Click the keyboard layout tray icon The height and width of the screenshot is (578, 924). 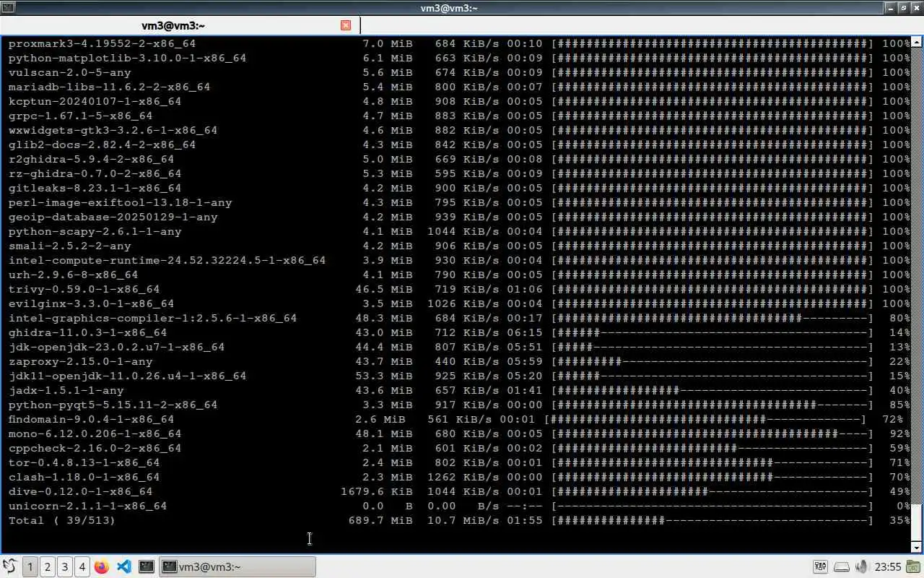820,566
